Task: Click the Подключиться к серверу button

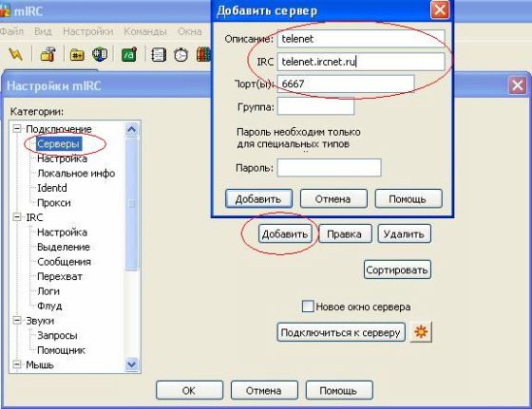Action: 341,332
